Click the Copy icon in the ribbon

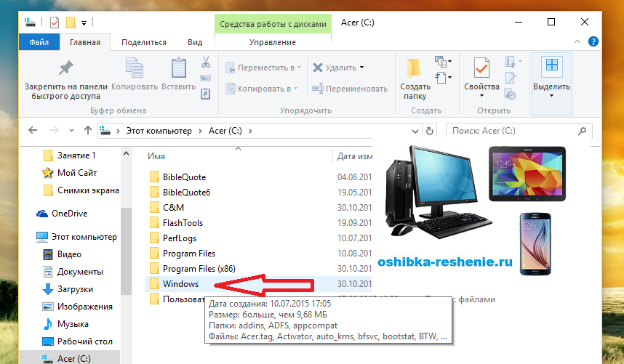tap(135, 68)
